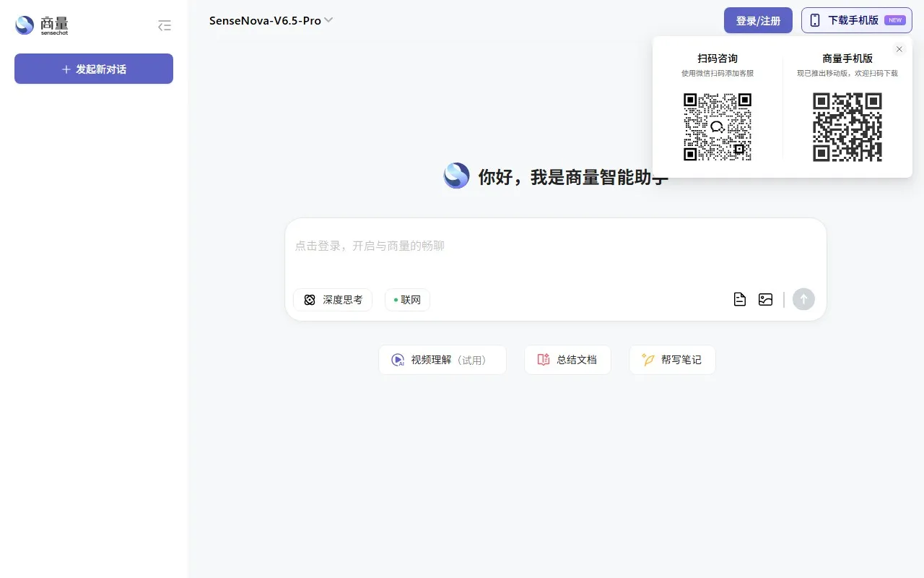Open the SenseNova-V6.5-Pro model dropdown
Image resolution: width=924 pixels, height=578 pixels.
(x=264, y=20)
